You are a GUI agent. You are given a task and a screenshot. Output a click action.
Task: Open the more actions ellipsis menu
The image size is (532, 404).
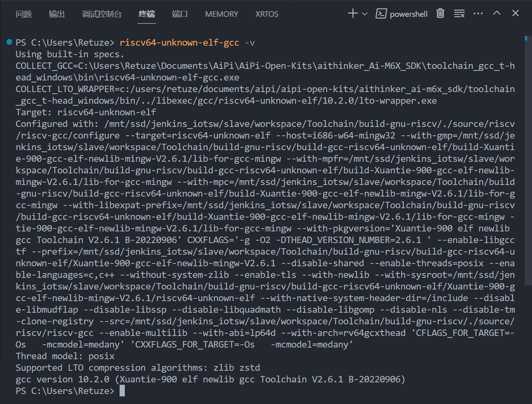[478, 14]
